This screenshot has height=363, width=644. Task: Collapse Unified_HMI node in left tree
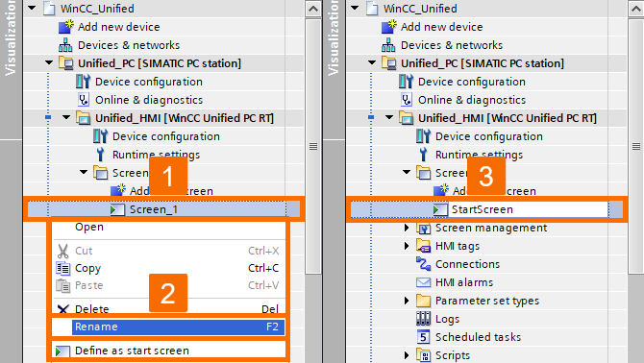(66, 117)
